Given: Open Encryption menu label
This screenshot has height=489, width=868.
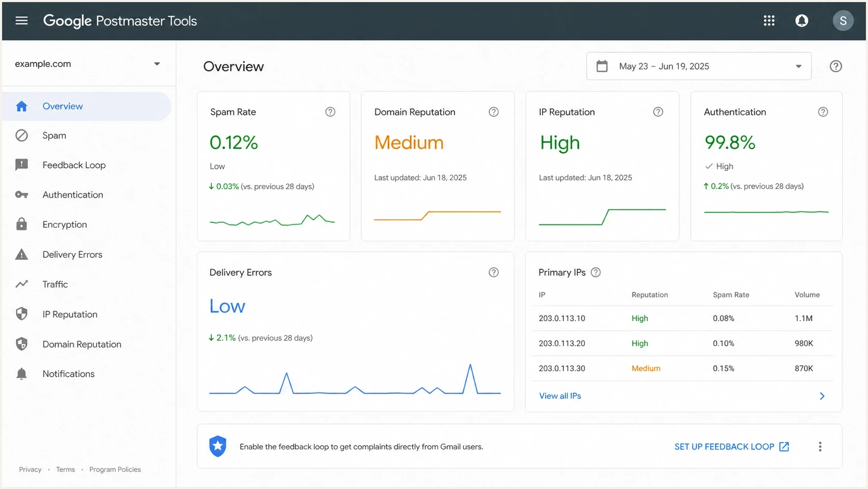Looking at the screenshot, I should [64, 224].
